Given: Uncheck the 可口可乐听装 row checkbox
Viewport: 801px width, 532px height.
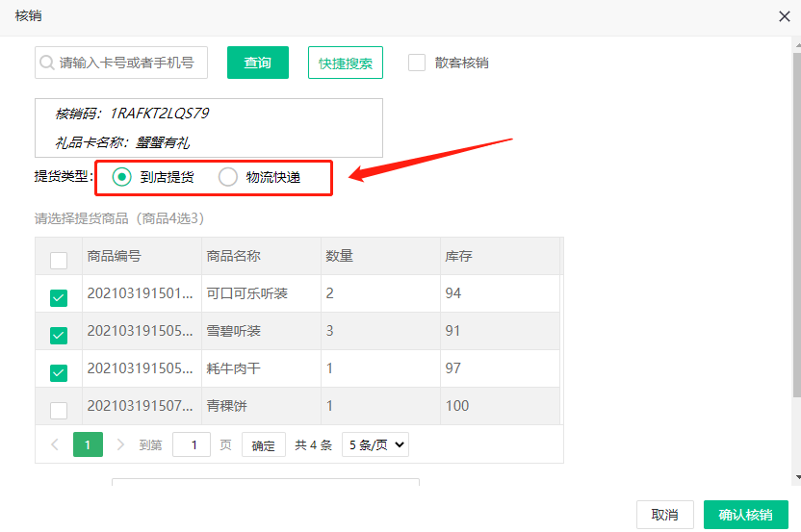Looking at the screenshot, I should pos(59,298).
